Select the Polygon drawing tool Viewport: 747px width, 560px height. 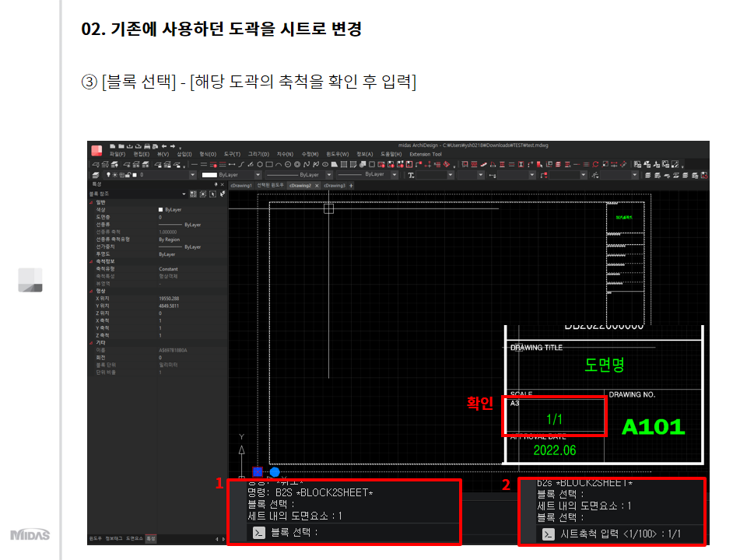click(260, 165)
